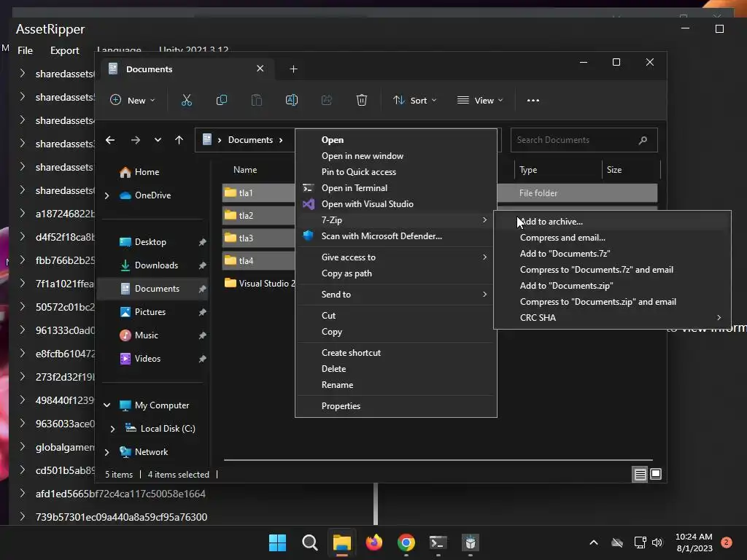This screenshot has height=560, width=747.
Task: Go up one folder level arrow
Action: [x=179, y=140]
